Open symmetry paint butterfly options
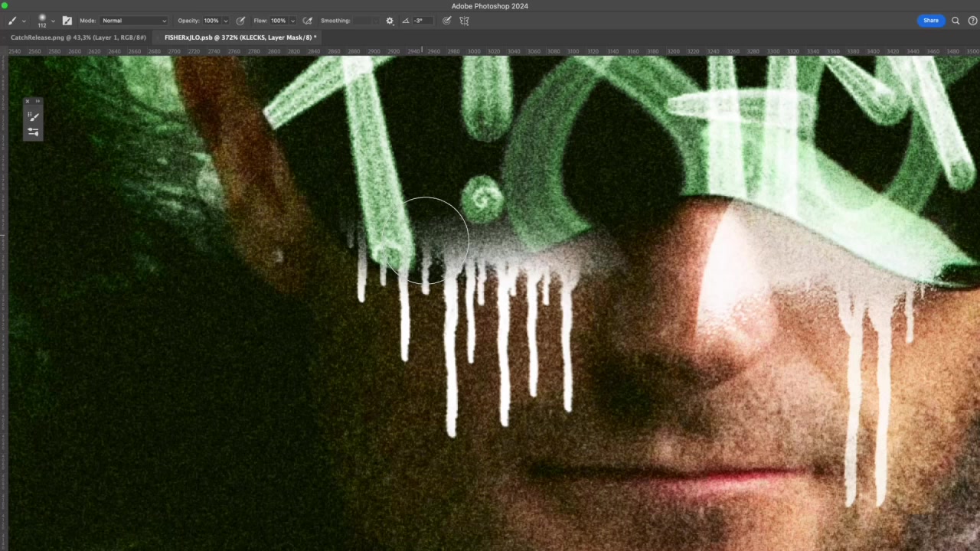The image size is (980, 551). (464, 21)
